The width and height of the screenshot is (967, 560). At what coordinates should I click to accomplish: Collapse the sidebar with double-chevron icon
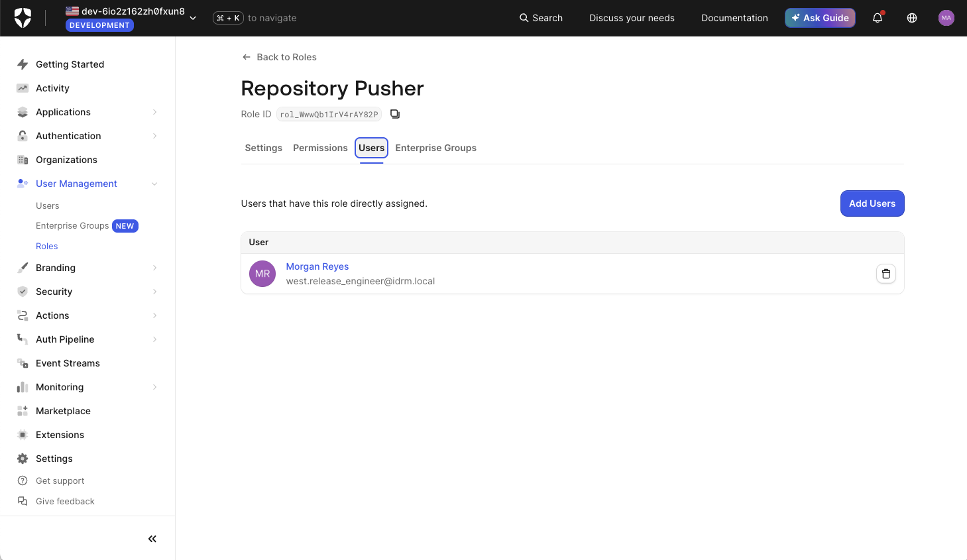(152, 539)
